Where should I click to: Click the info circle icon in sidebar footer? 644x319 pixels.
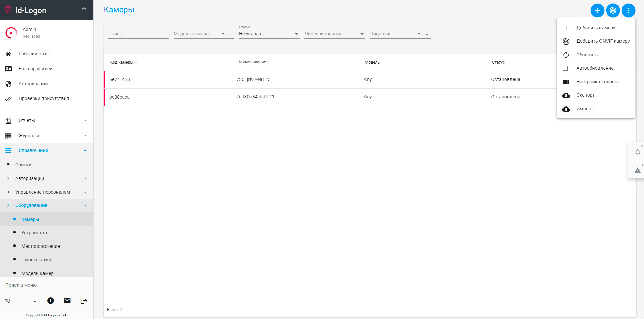51,301
